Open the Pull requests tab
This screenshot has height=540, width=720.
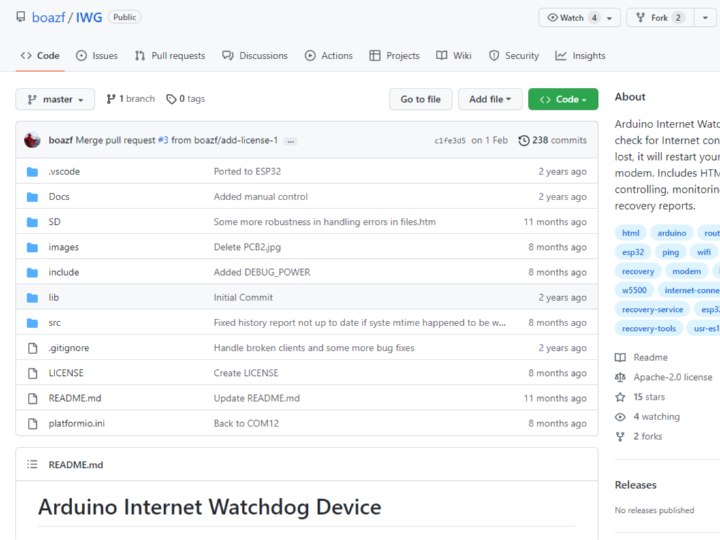click(x=170, y=56)
